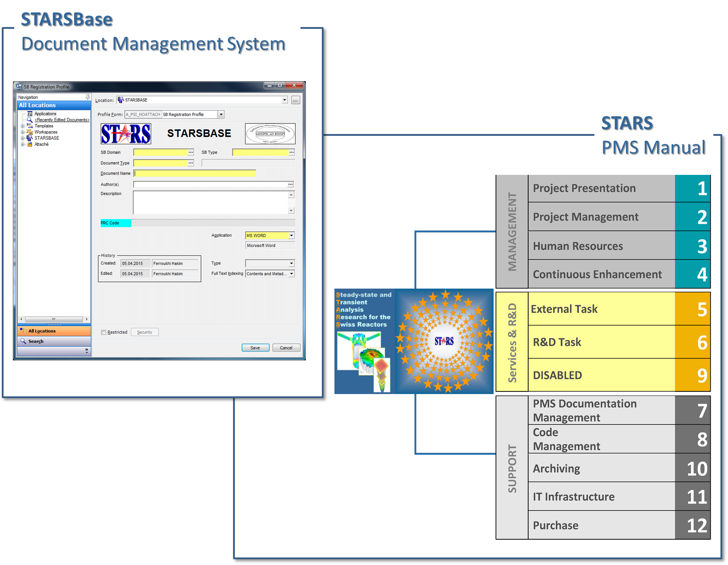Select the Search navigation bar

pos(54,341)
